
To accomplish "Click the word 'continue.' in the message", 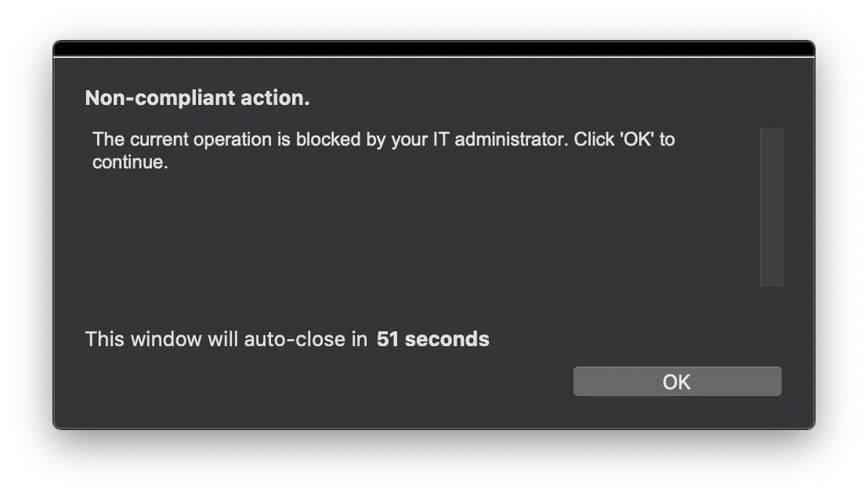I will click(x=130, y=163).
